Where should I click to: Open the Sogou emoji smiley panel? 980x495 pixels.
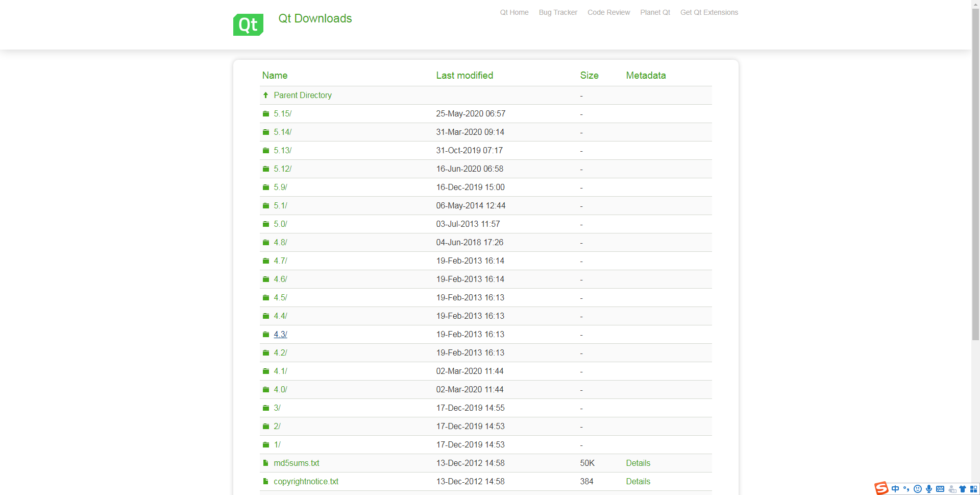(918, 489)
